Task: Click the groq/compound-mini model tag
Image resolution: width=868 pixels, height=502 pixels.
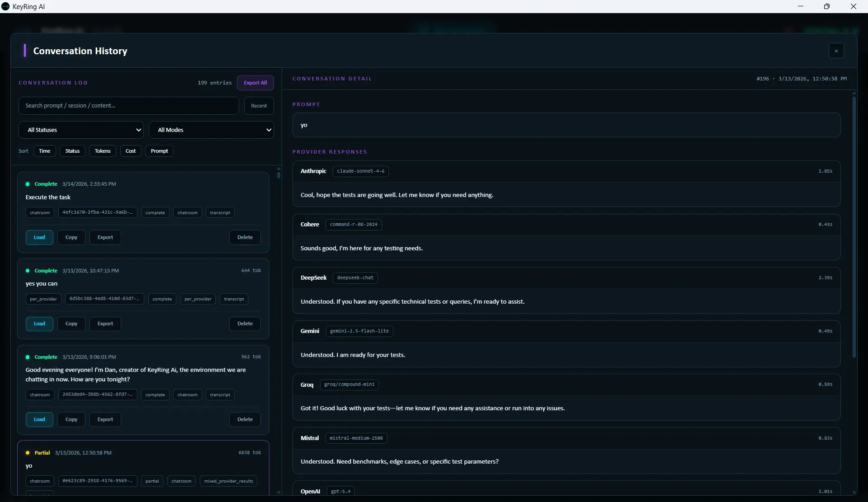Action: point(349,385)
